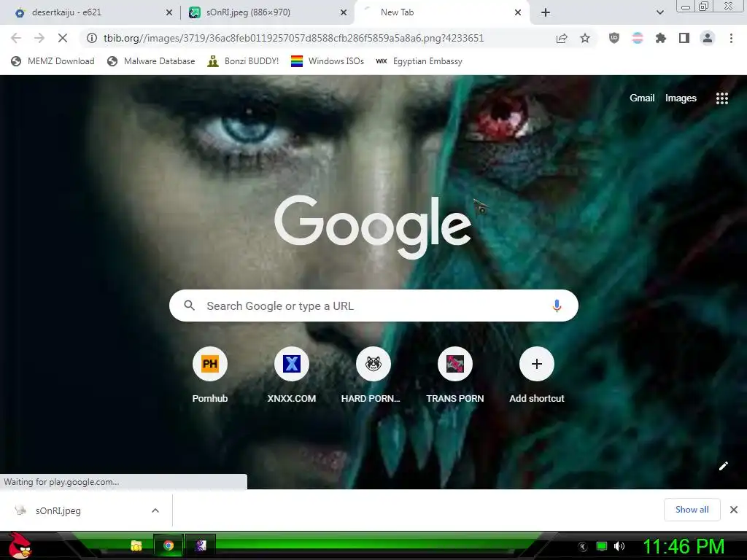Select the Chrome taskbar icon
Screen dimensions: 747x560
click(169, 545)
